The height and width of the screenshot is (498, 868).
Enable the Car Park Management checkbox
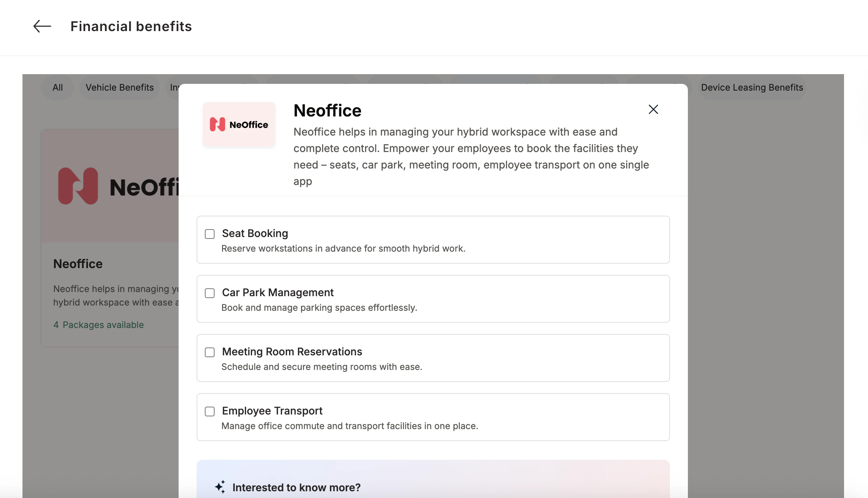(x=210, y=293)
